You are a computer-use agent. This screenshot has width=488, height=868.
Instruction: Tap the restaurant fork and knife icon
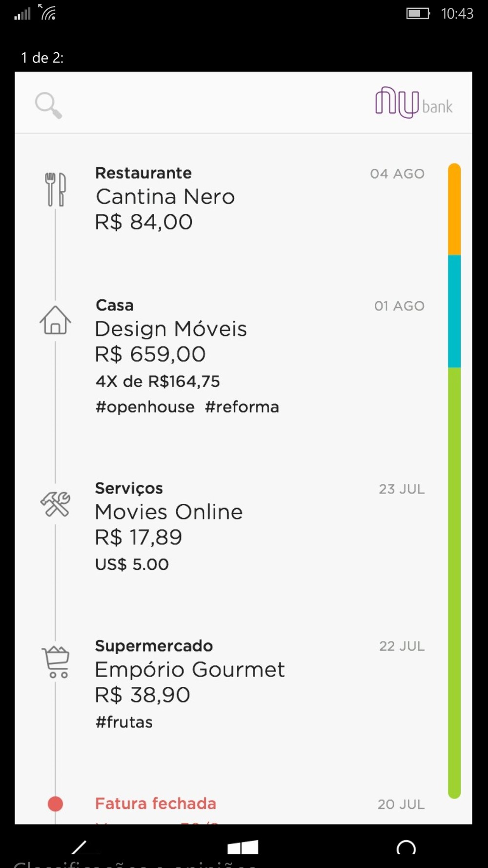click(56, 189)
